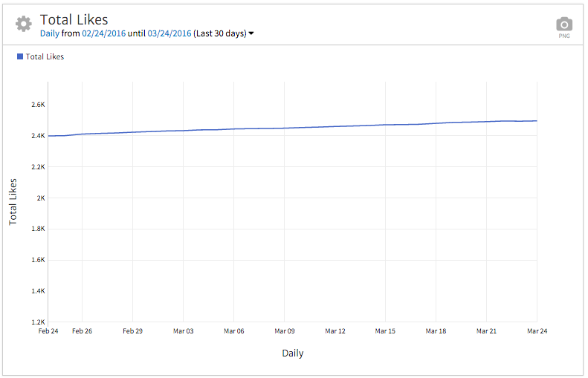Toggle the 'Total Likes' legend series label

pyautogui.click(x=45, y=56)
